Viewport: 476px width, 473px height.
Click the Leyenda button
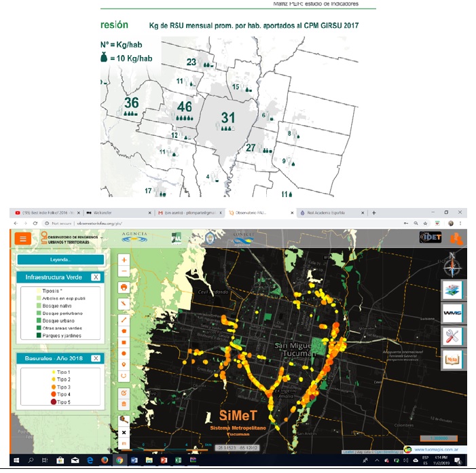(x=60, y=260)
